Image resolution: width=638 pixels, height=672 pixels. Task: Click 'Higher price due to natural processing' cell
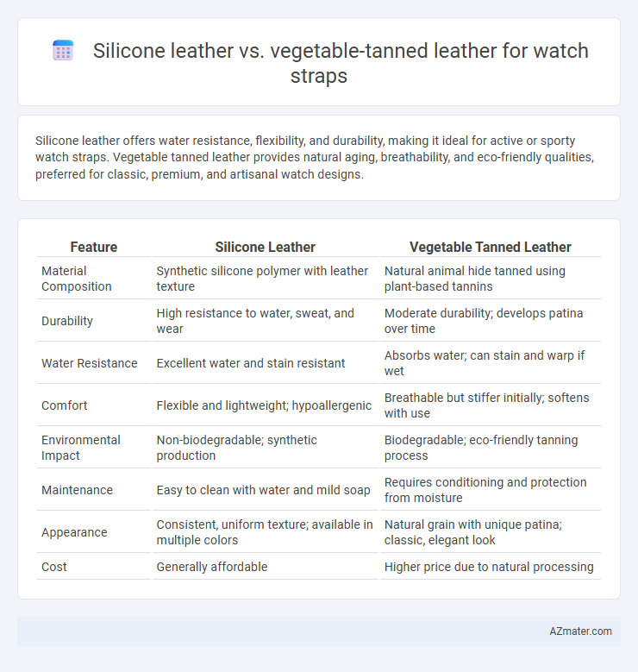click(489, 567)
